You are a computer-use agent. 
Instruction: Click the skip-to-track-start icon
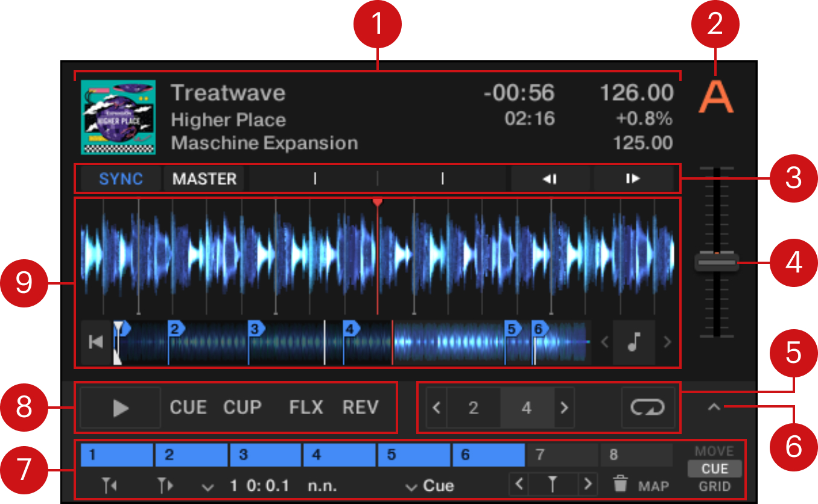(96, 342)
